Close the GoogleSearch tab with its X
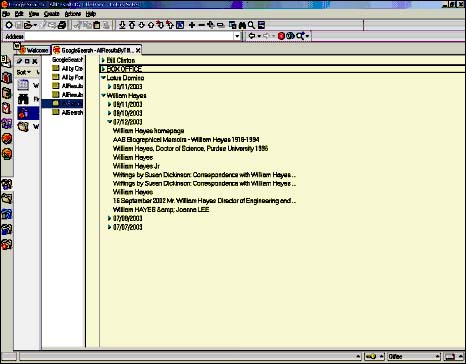The image size is (466, 364). 138,50
